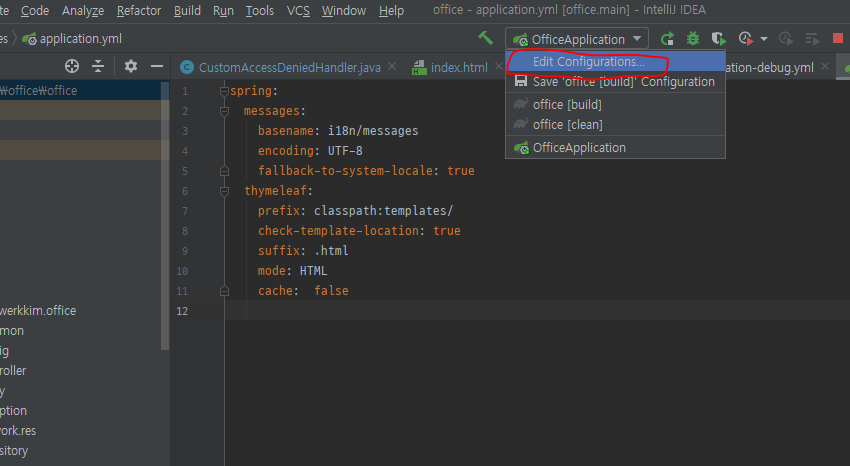Select the werkkim.office package tree item

[x=38, y=311]
